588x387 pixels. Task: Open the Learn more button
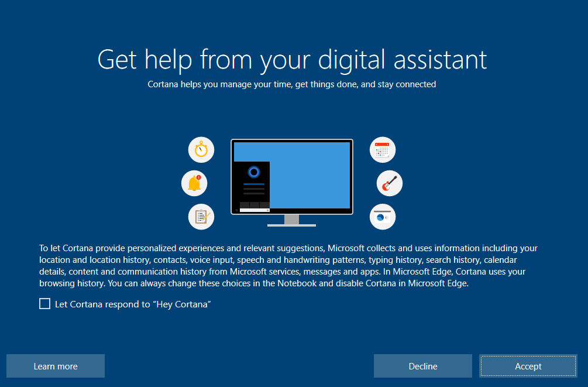[56, 366]
